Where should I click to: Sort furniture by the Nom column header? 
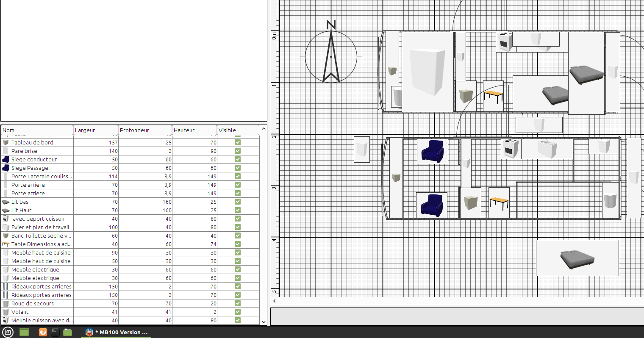click(37, 130)
